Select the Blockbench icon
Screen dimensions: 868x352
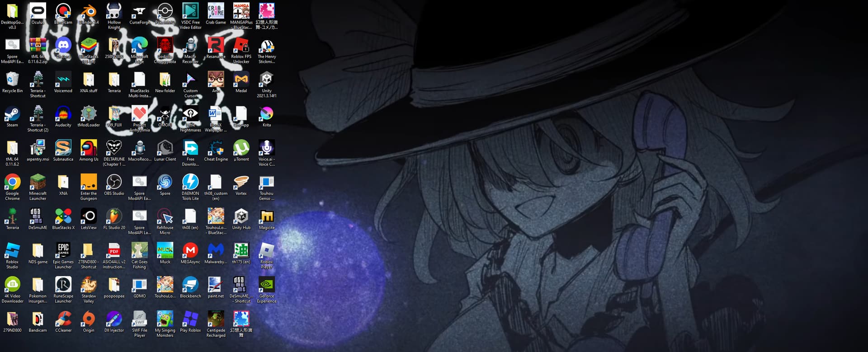point(190,285)
